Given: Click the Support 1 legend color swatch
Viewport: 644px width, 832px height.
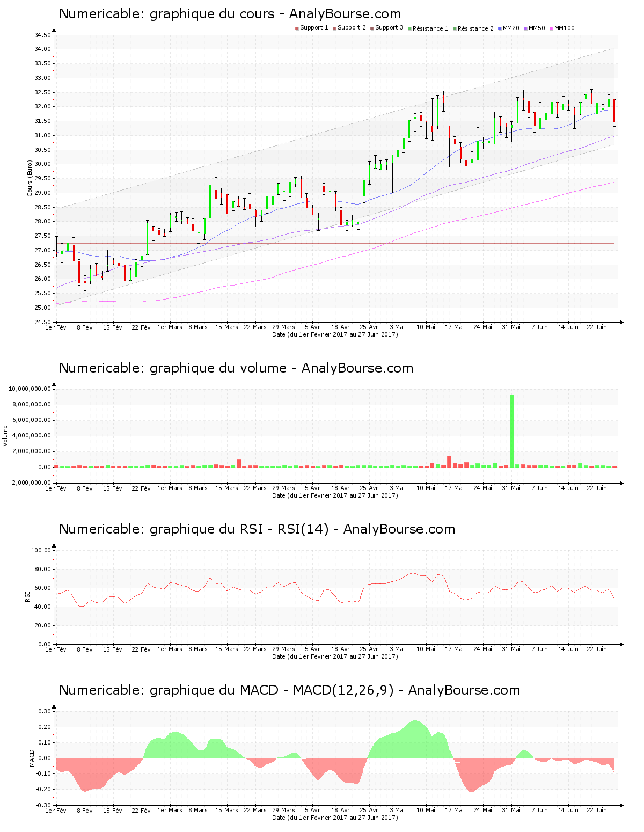Looking at the screenshot, I should 297,28.
